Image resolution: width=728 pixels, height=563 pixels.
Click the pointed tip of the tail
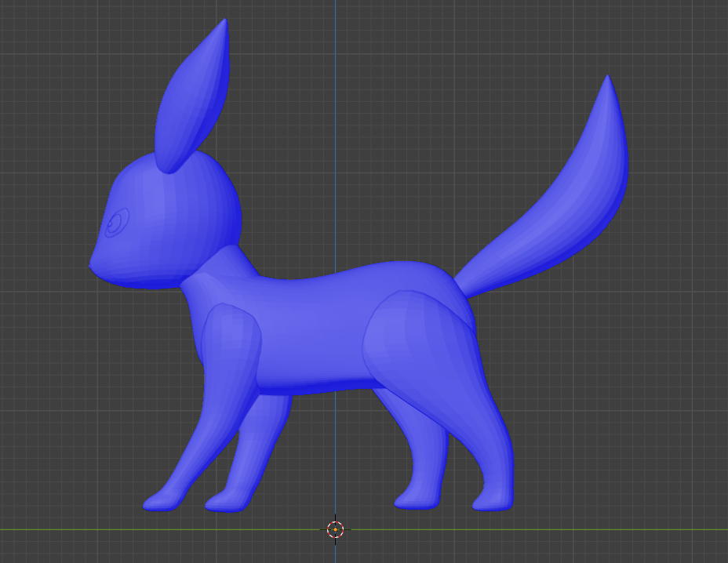[x=607, y=81]
